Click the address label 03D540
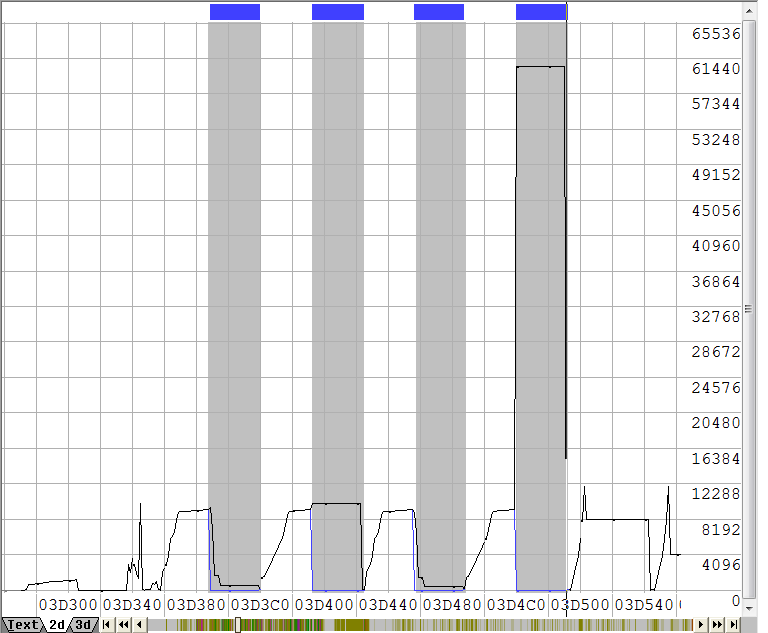This screenshot has width=768, height=633. point(644,605)
